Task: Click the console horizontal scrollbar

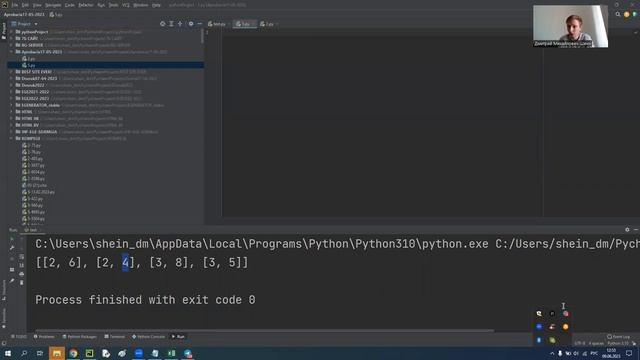Action: pos(264,331)
